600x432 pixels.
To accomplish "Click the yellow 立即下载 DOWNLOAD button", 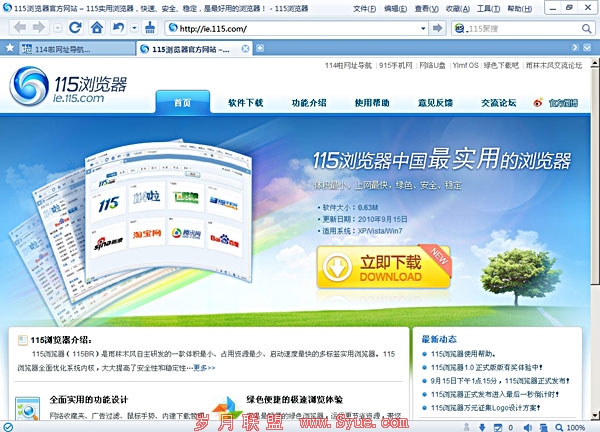I will (384, 267).
